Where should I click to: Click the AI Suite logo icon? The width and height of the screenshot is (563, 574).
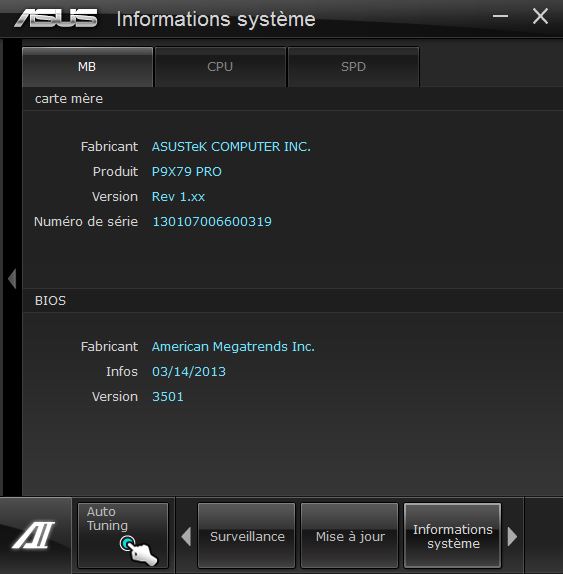coord(34,535)
